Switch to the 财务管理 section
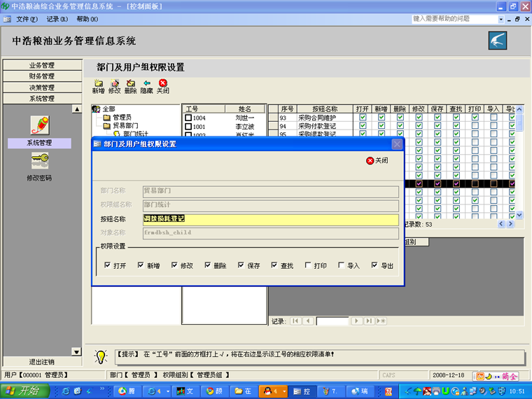Viewport: 532px width, 399px height. [x=42, y=76]
